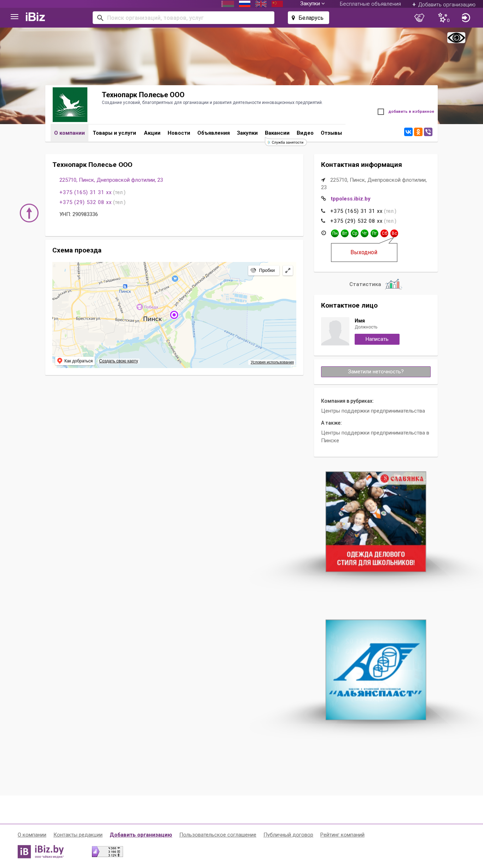Click the Написать button

(x=377, y=339)
